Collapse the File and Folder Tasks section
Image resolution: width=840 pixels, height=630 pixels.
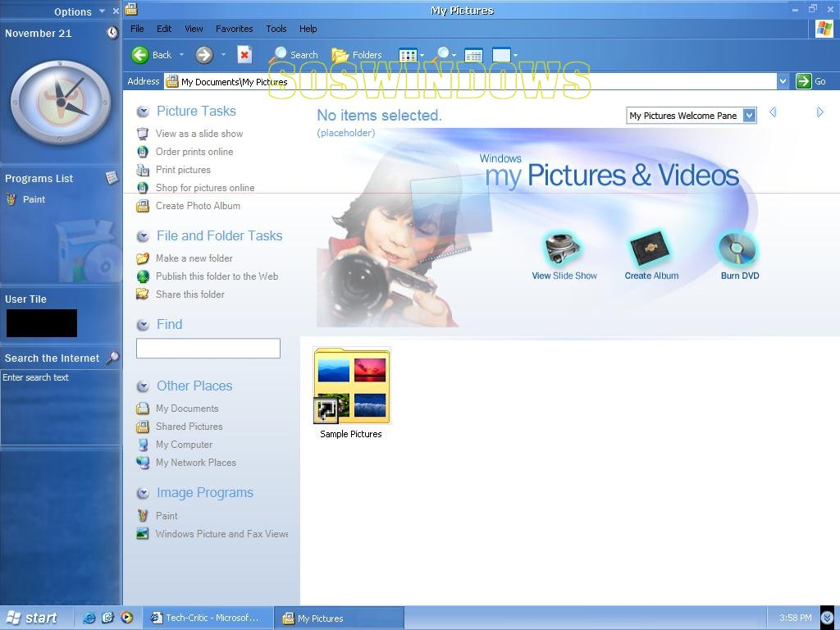tap(143, 236)
